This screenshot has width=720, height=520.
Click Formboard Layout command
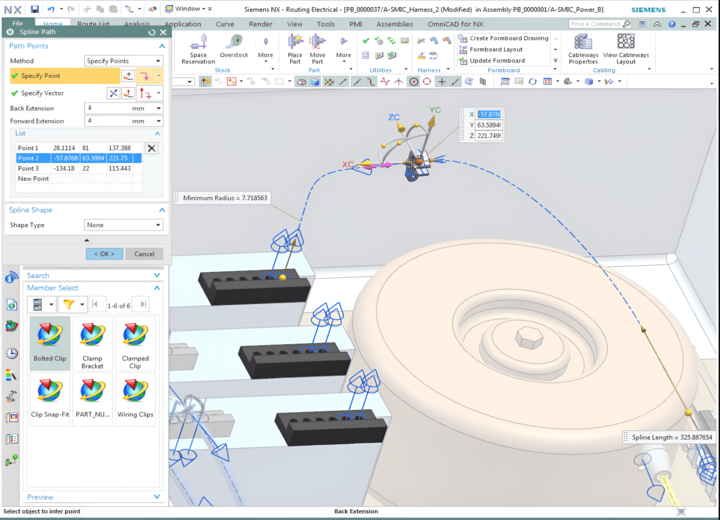(x=491, y=49)
